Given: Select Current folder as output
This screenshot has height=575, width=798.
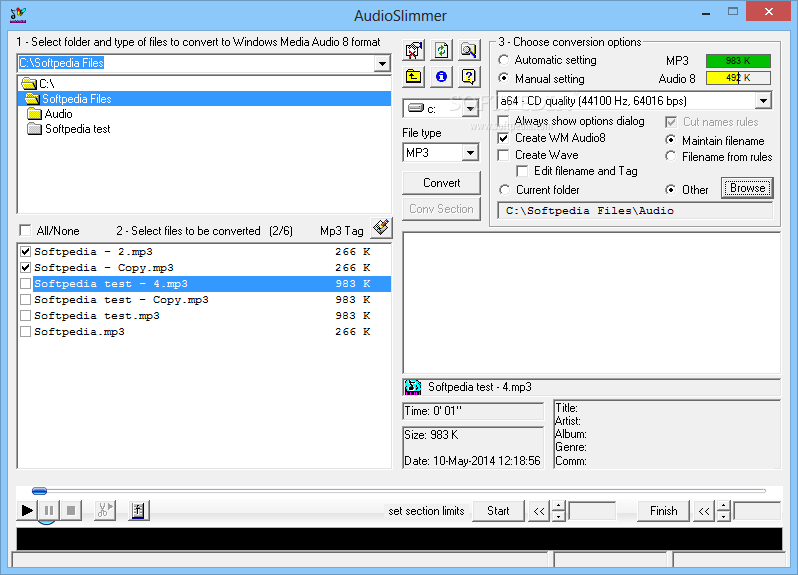Looking at the screenshot, I should click(x=504, y=190).
